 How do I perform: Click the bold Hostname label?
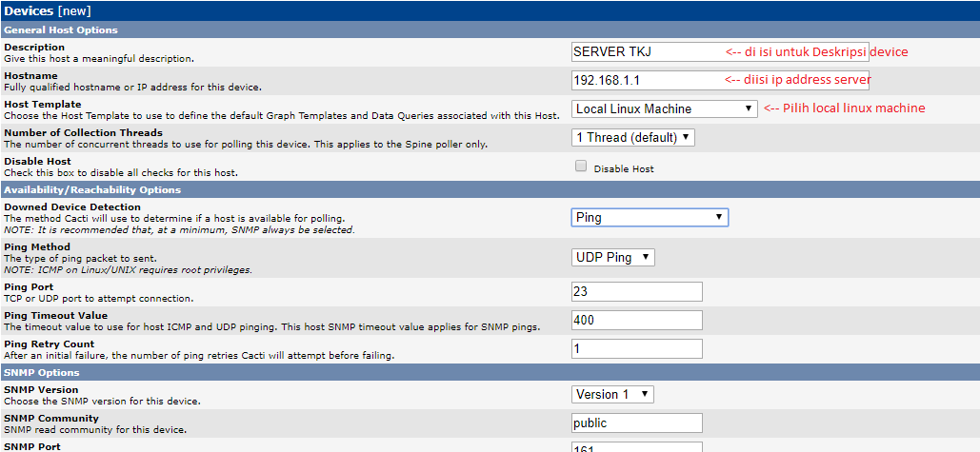(x=30, y=75)
